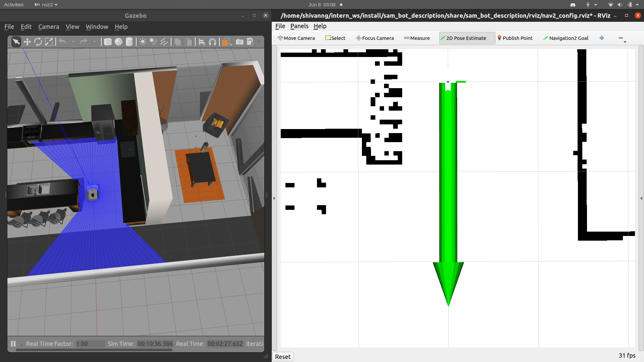Viewport: 644px width, 362px height.
Task: Insert a box shape
Action: pyautogui.click(x=108, y=42)
